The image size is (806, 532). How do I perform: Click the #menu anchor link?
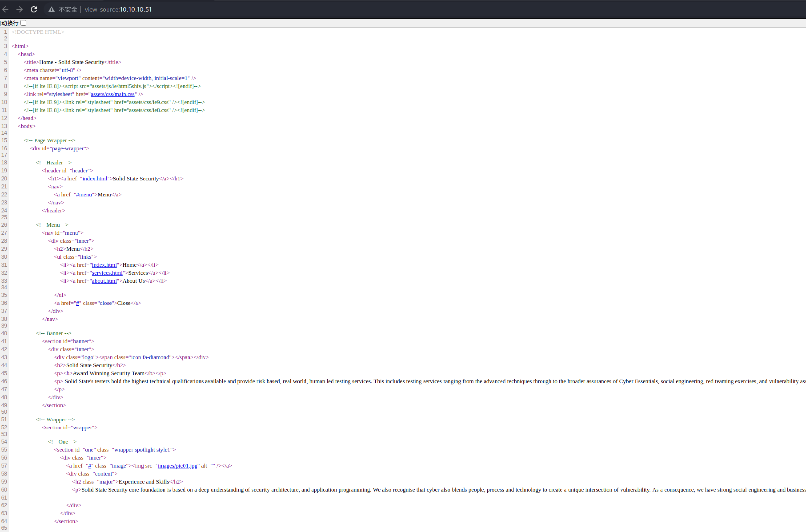pos(84,195)
